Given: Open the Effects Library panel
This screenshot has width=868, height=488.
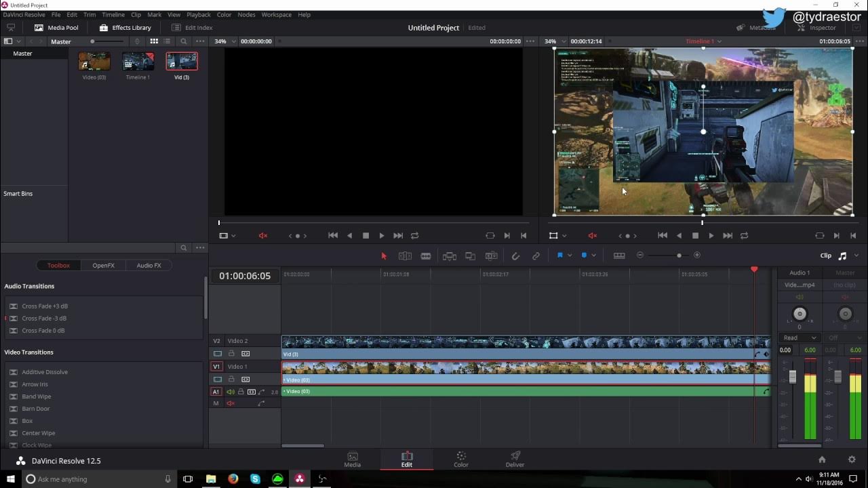Looking at the screenshot, I should [125, 28].
